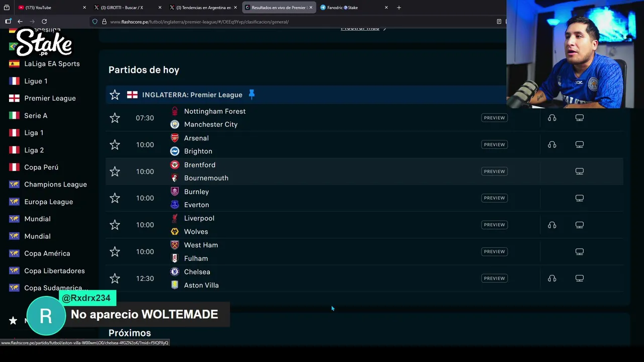
Task: Click TV icon for Nottingham Forest match
Action: [580, 118]
